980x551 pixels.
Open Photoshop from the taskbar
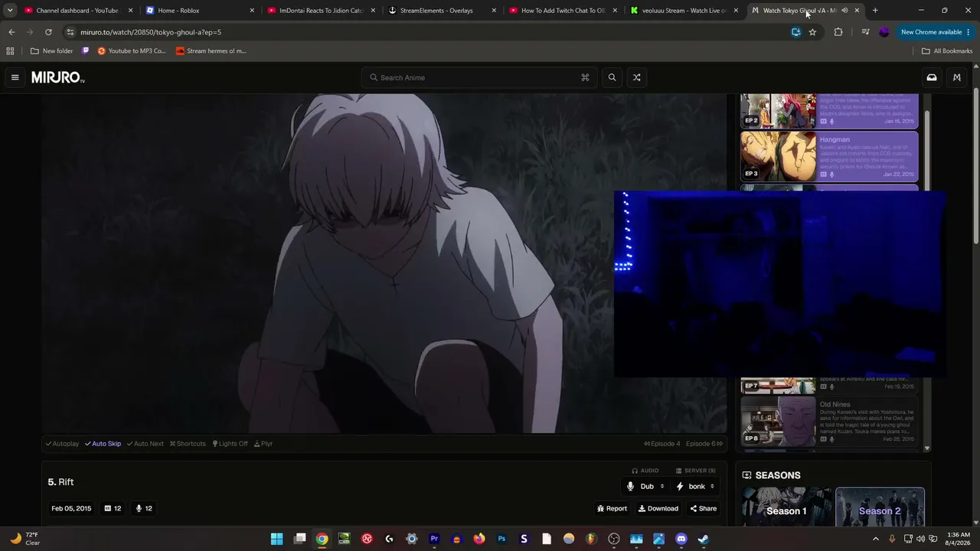501,539
